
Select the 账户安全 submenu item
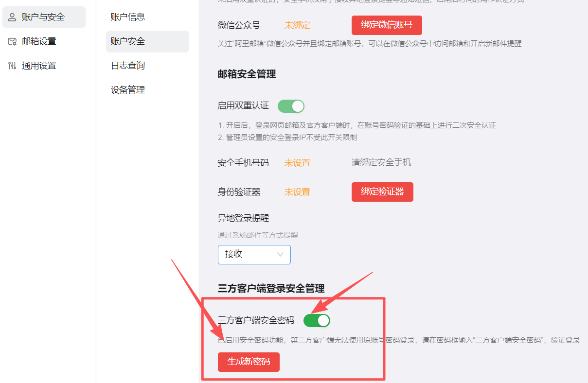tap(128, 41)
